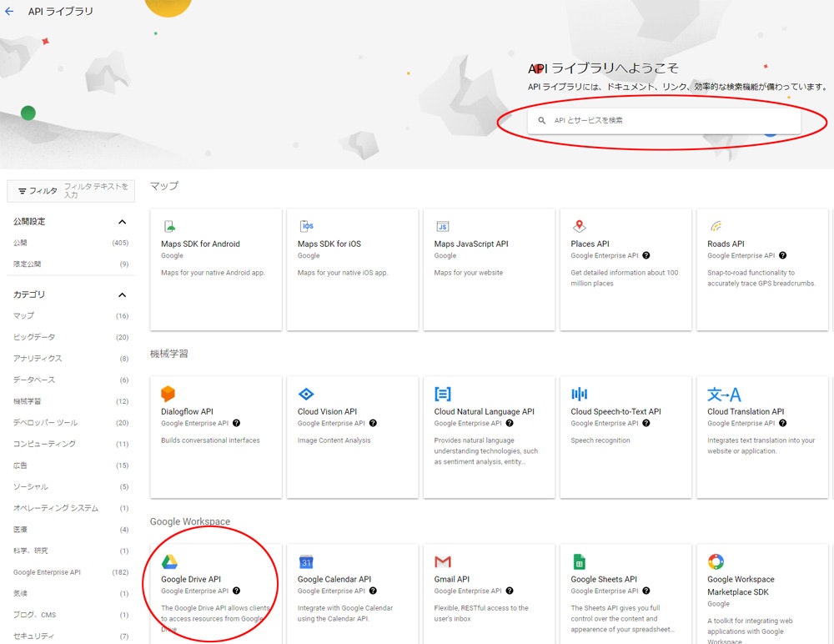The height and width of the screenshot is (644, 834).
Task: Click the Gmail API envelope icon
Action: 443,561
